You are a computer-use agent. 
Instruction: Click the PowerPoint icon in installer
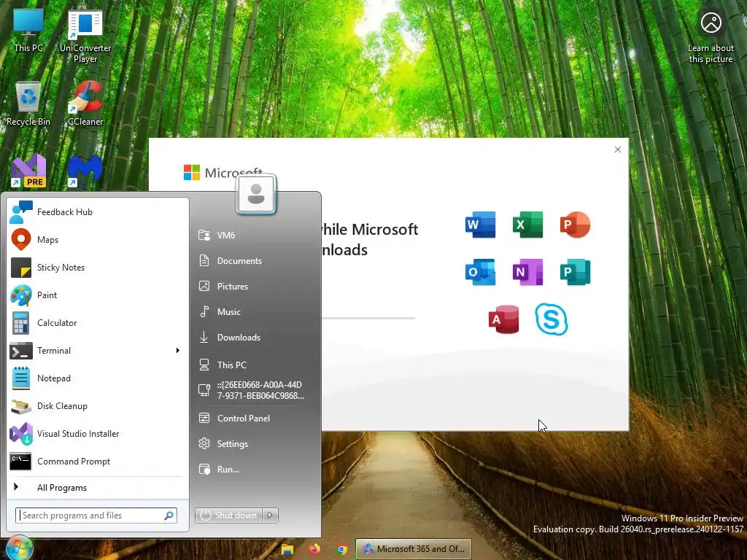click(575, 225)
